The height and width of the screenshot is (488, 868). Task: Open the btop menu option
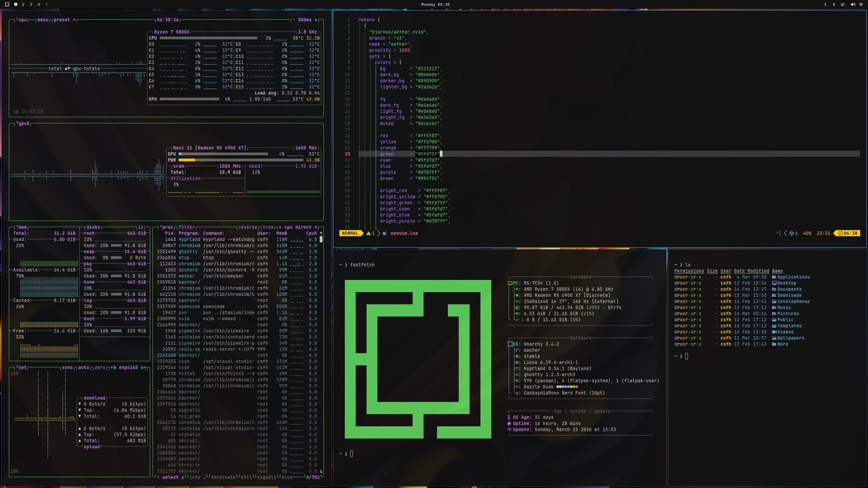click(42, 20)
